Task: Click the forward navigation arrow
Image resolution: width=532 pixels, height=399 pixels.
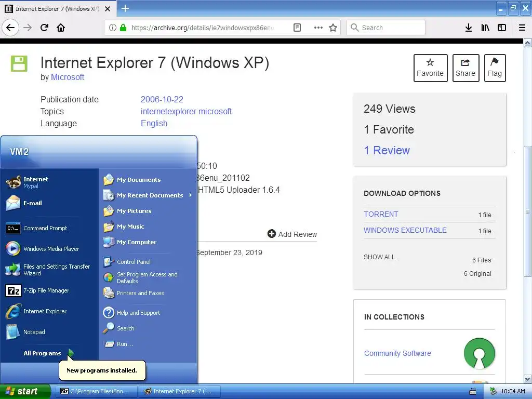Action: [28, 28]
